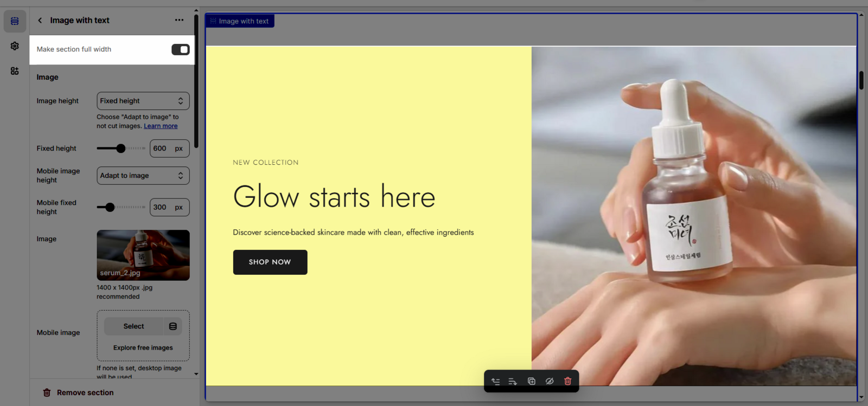Open the Image height dropdown

[143, 101]
